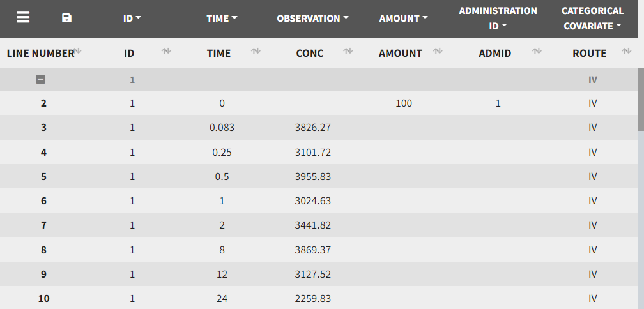644x309 pixels.
Task: Sort by the TIME column arrows
Action: click(x=256, y=50)
